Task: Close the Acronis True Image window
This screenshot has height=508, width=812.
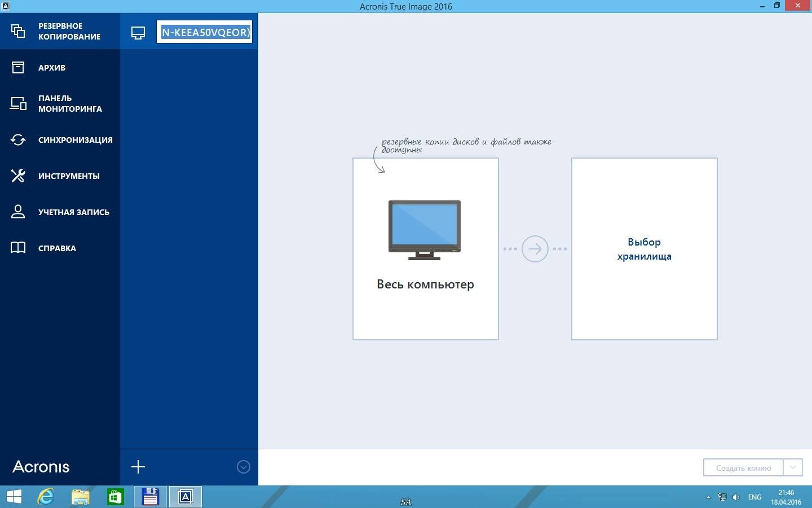Action: coord(798,6)
